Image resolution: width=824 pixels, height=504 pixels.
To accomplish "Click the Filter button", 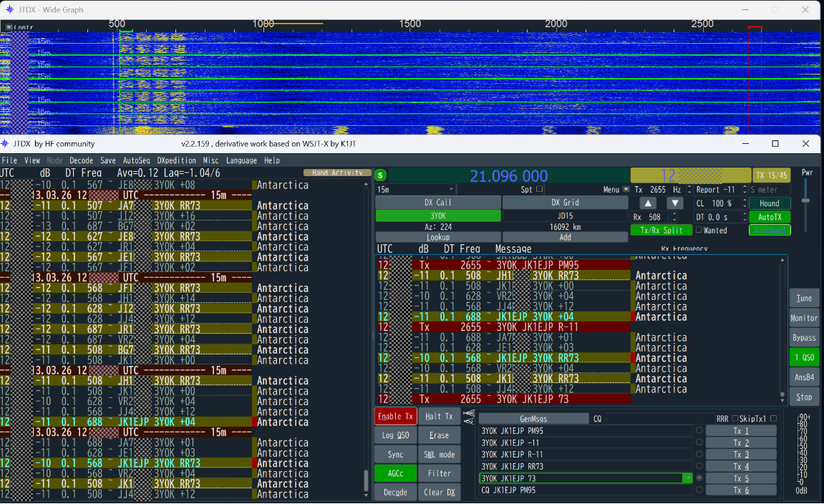I will point(439,473).
